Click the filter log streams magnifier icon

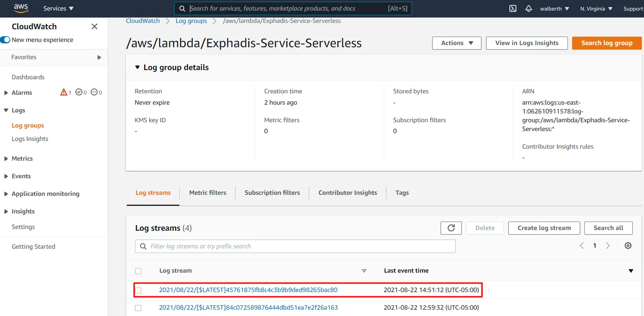[143, 246]
